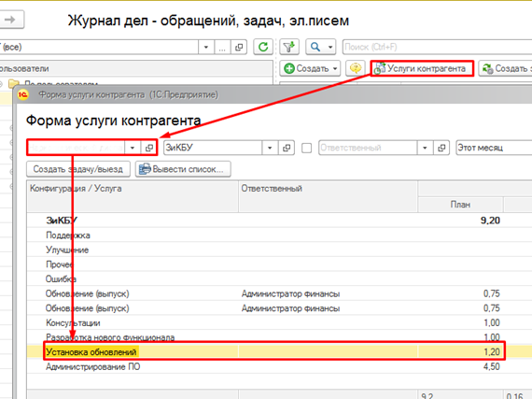Click the second Создать button with arrows icon
The height and width of the screenshot is (399, 532).
click(x=505, y=68)
